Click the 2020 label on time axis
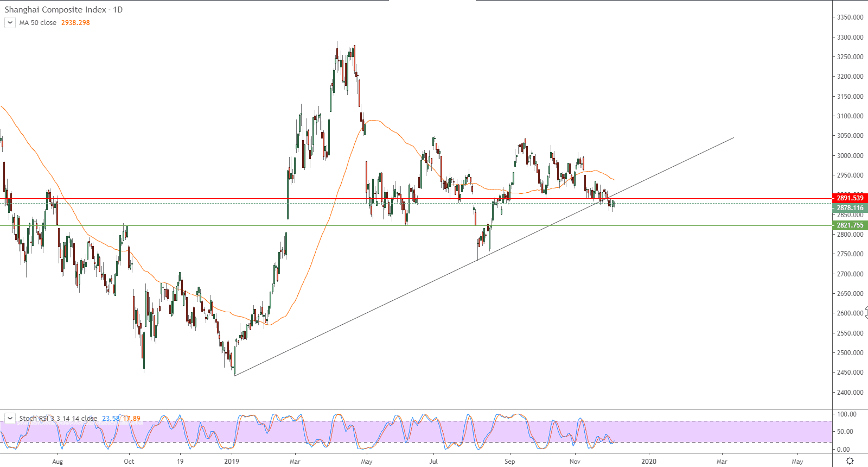 (x=649, y=462)
